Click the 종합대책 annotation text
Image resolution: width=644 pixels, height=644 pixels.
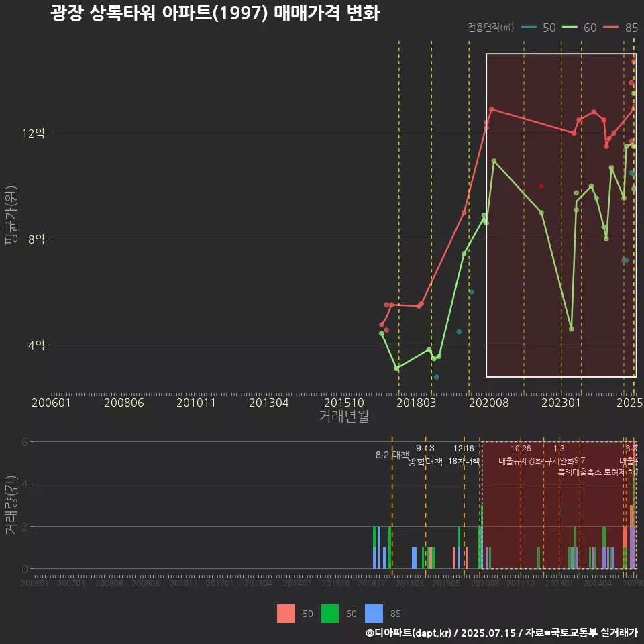pyautogui.click(x=425, y=462)
